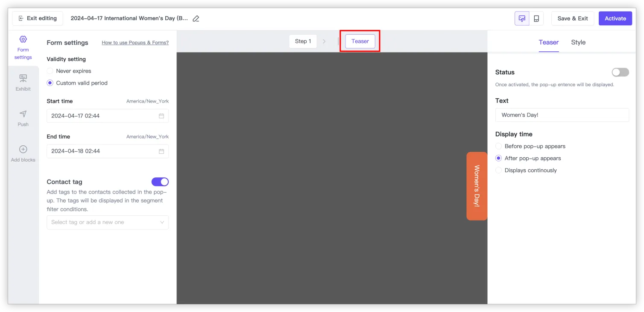
Task: Open the Push paper-plane icon
Action: click(x=23, y=114)
